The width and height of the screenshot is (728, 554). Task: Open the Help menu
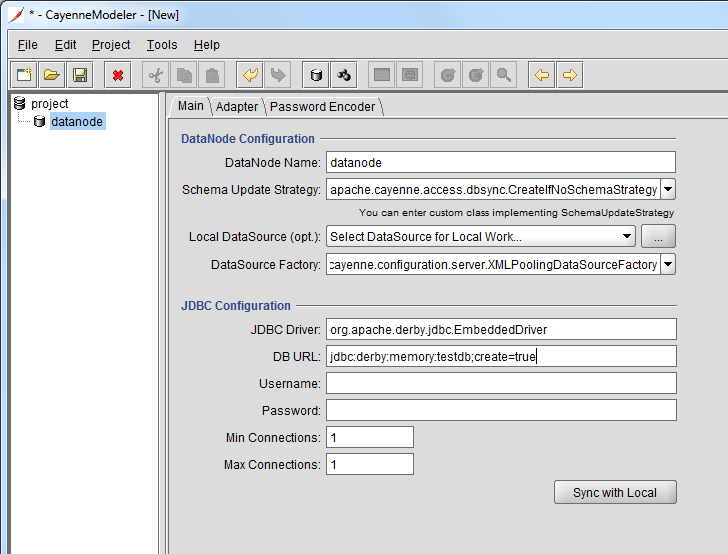pyautogui.click(x=207, y=45)
